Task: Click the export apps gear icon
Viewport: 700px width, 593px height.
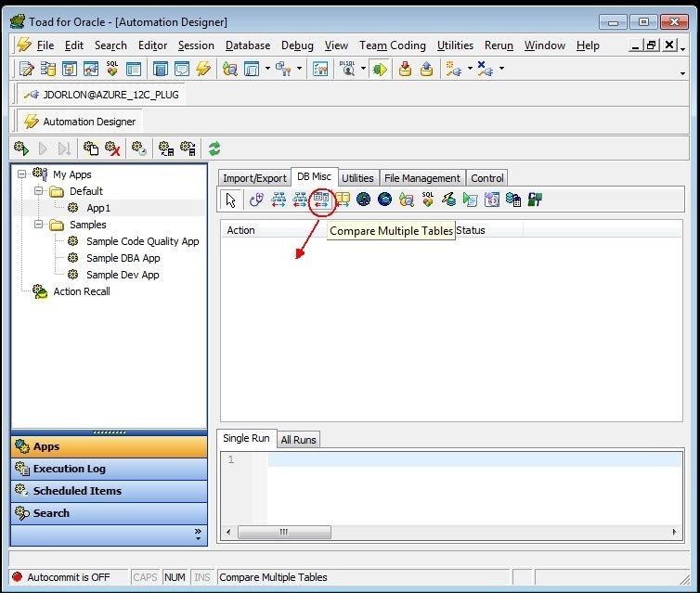Action: tap(188, 148)
